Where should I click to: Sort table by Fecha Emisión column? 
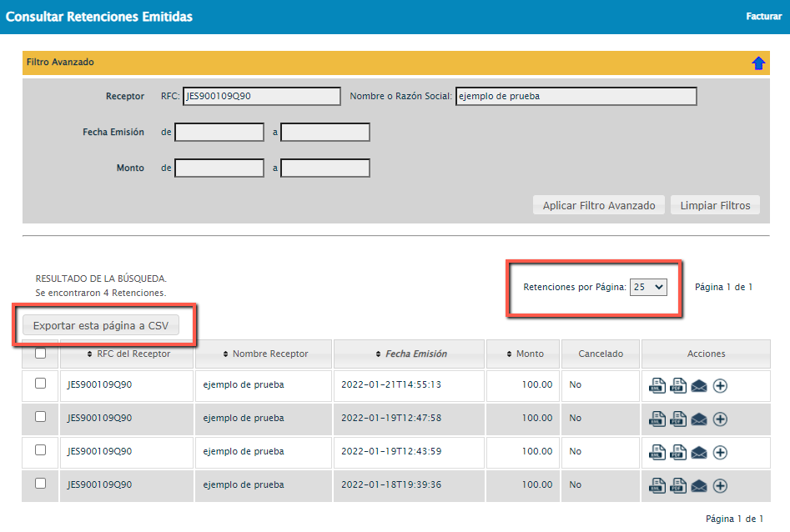click(410, 354)
